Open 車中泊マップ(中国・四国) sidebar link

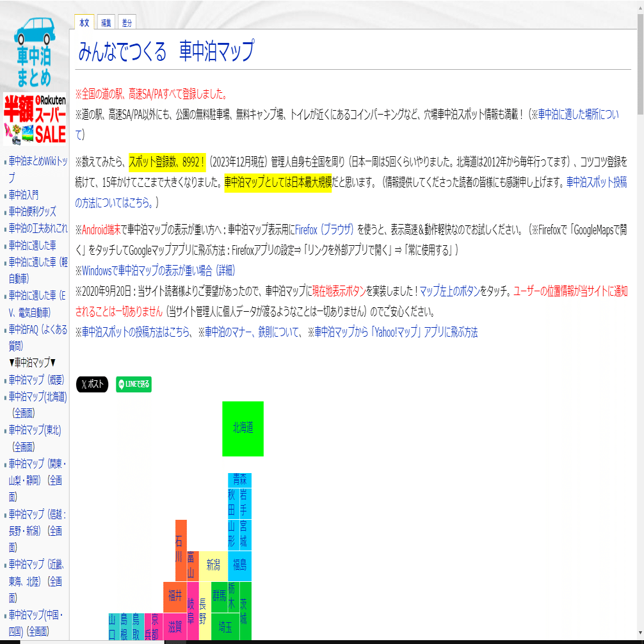[x=36, y=623]
